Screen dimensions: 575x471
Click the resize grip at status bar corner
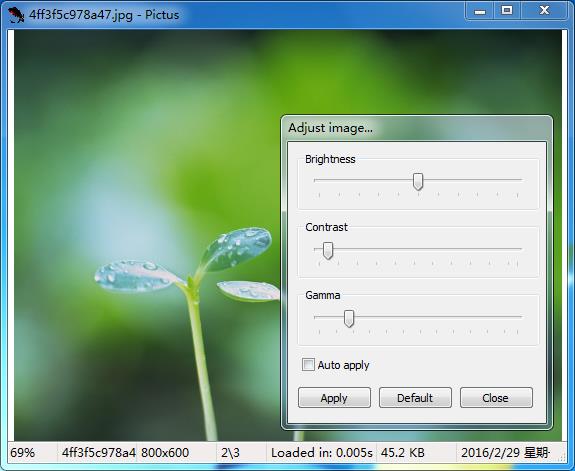(562, 456)
